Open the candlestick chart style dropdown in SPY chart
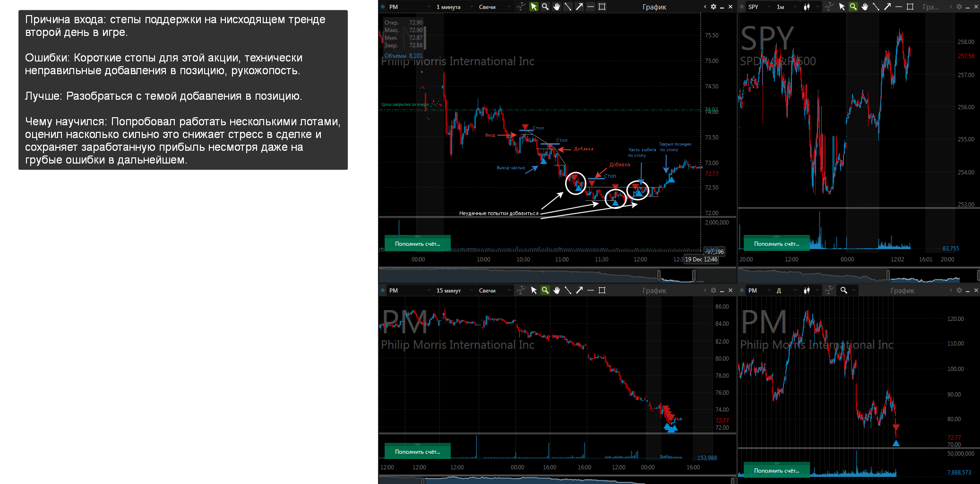This screenshot has width=980, height=484. coord(810,7)
